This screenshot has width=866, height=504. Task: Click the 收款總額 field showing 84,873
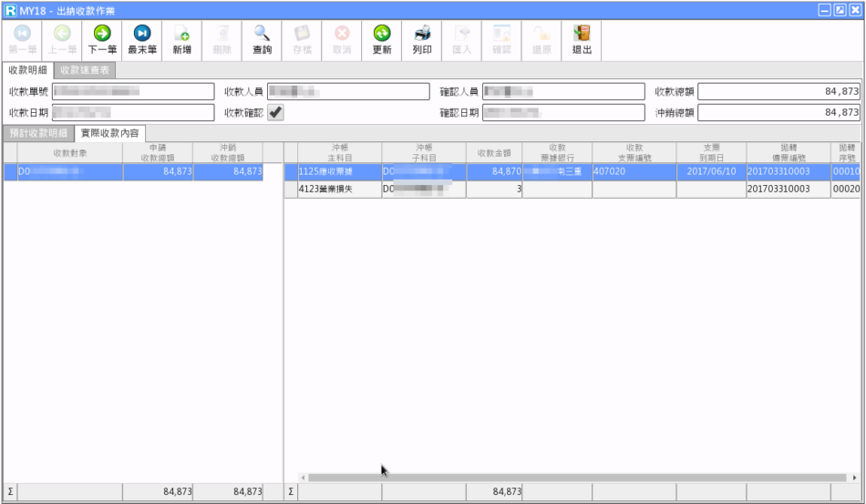778,91
